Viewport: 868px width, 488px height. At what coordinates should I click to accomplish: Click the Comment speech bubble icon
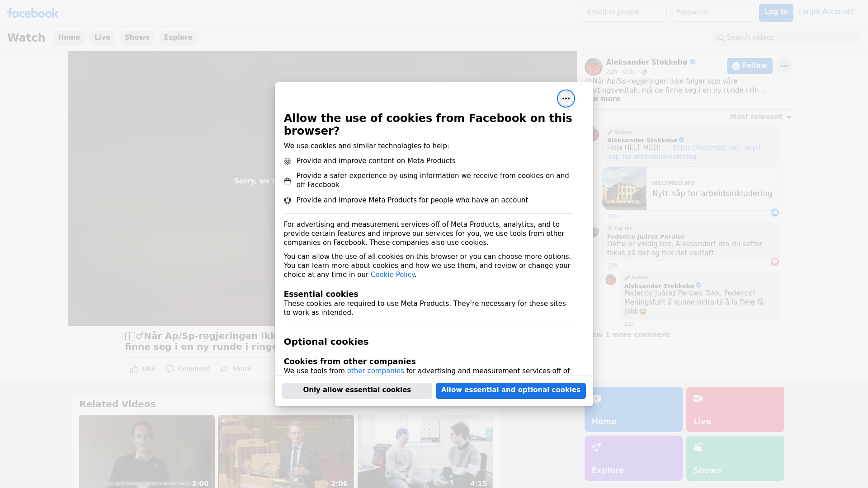pyautogui.click(x=170, y=369)
